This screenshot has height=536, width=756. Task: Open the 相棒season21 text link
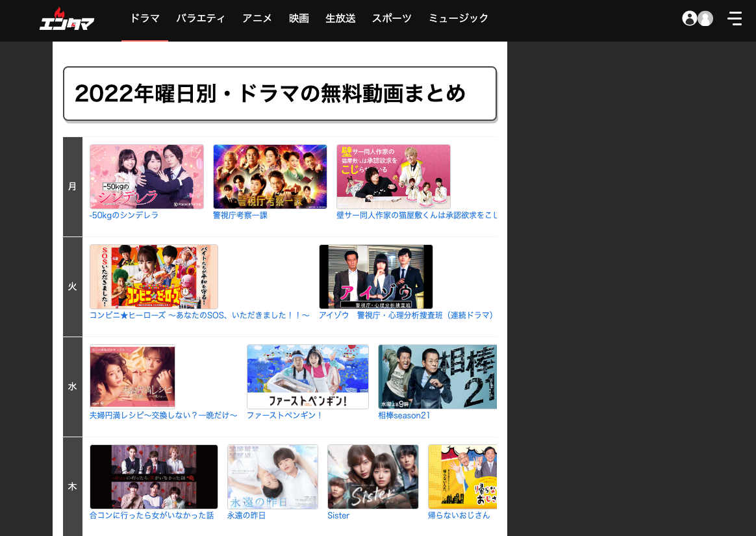[x=404, y=415]
